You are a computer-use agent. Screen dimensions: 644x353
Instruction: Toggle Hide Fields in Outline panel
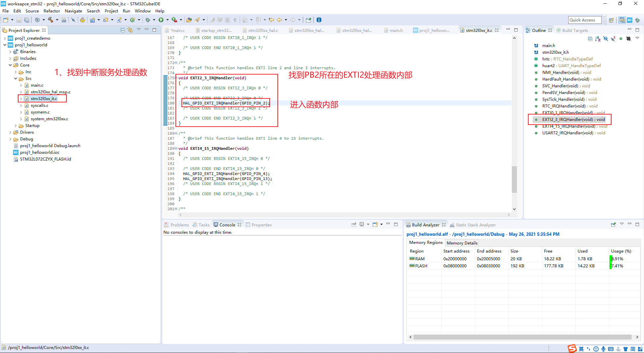coord(605,39)
